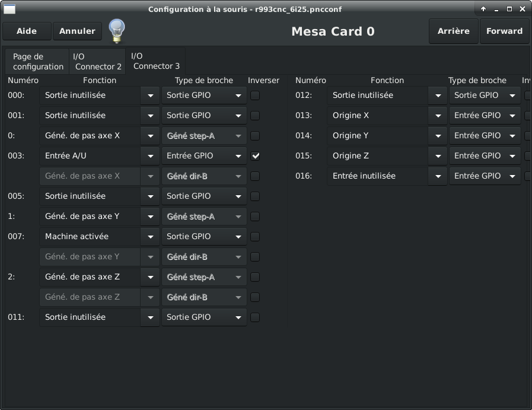Toggle Inverser for axe Z Géné dir-B row

click(255, 297)
